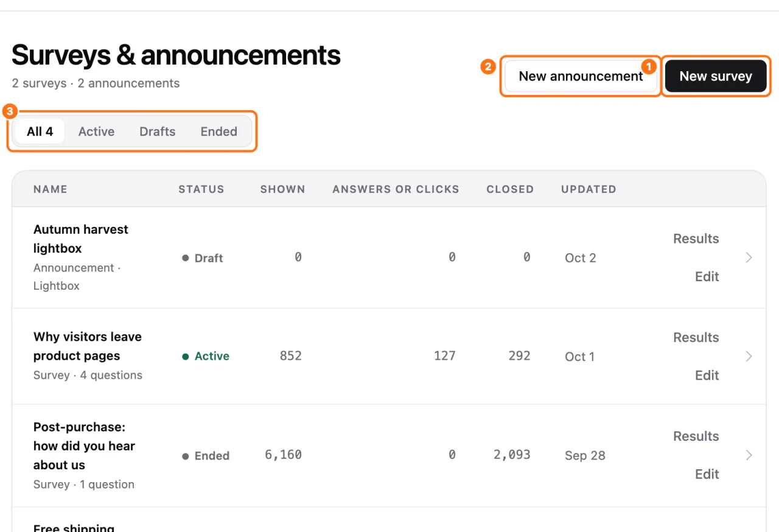Open the Drafts tab
The height and width of the screenshot is (532, 779).
pyautogui.click(x=158, y=131)
